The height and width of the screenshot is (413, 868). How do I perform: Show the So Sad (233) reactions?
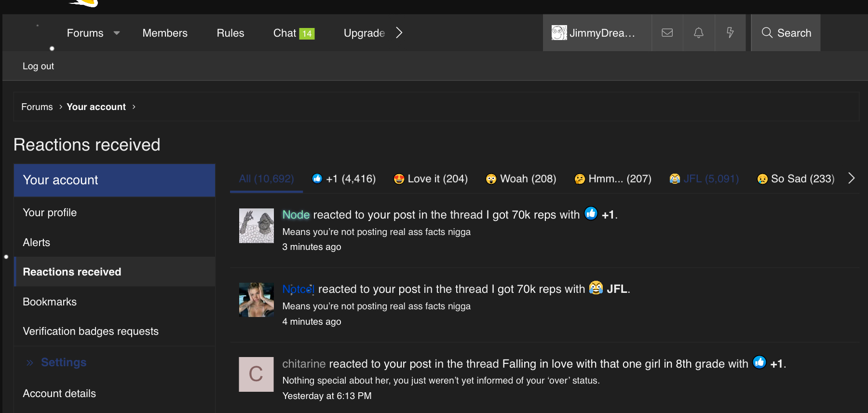tap(796, 179)
